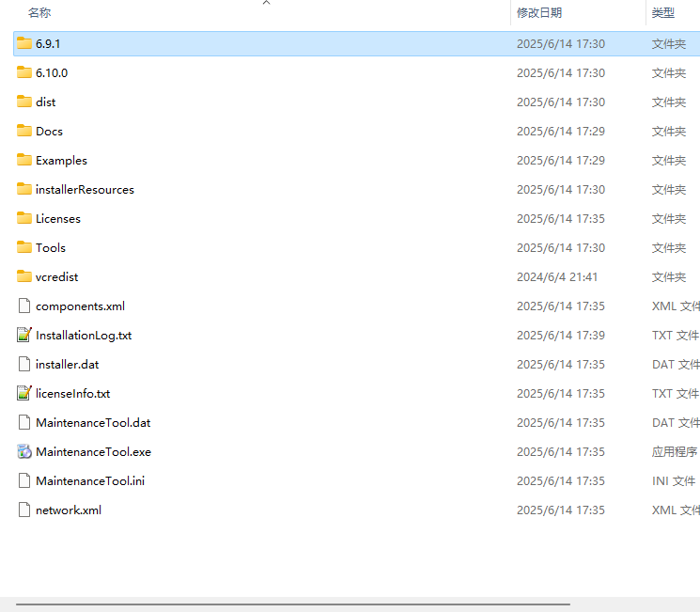The image size is (700, 612).
Task: Select the installerResources folder name
Action: pyautogui.click(x=85, y=189)
